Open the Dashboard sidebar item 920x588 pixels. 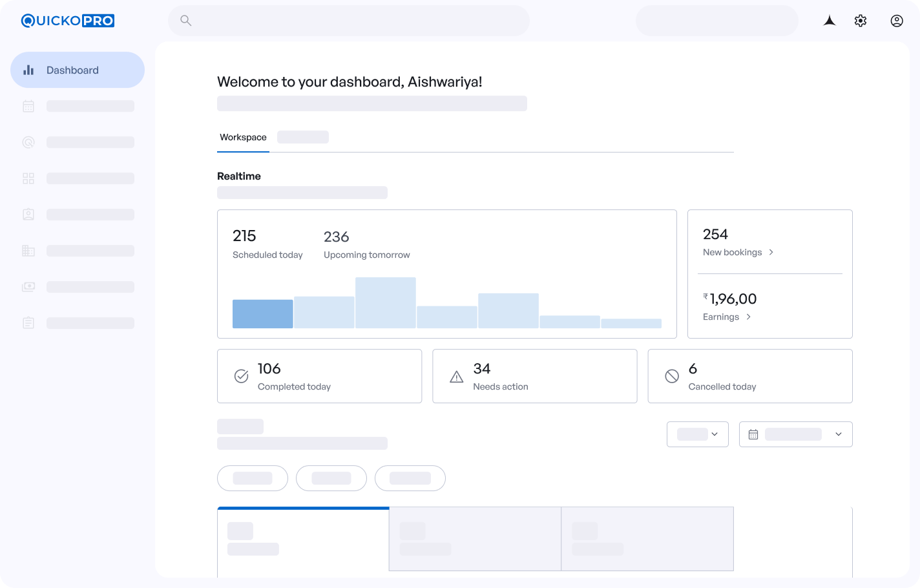(x=78, y=70)
